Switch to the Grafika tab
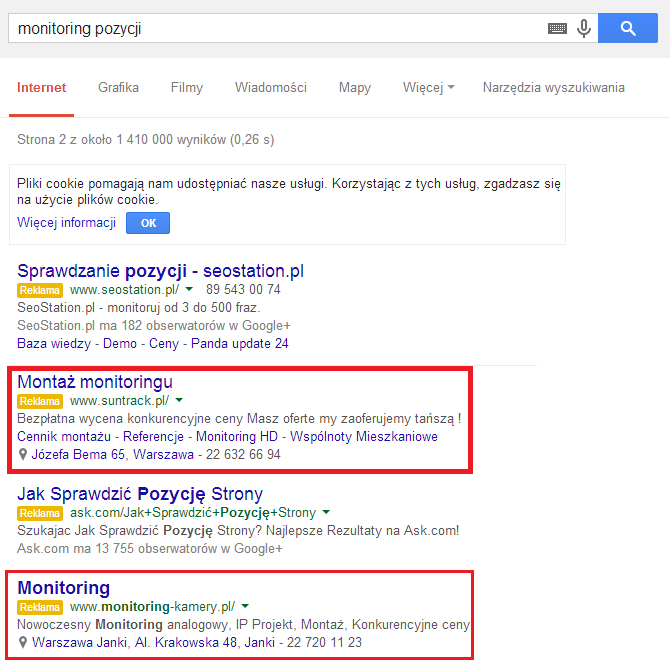Viewport: 670px width, 663px height. [118, 87]
